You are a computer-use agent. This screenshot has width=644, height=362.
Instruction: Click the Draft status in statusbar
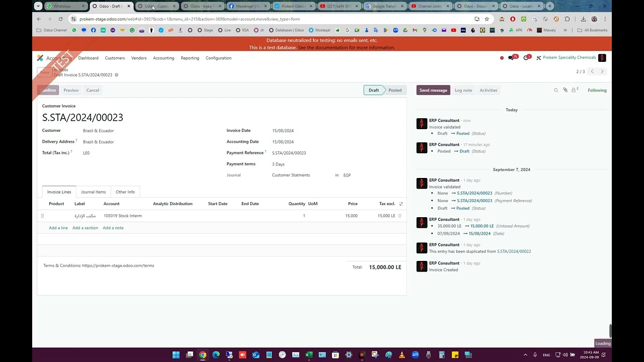coord(374,90)
